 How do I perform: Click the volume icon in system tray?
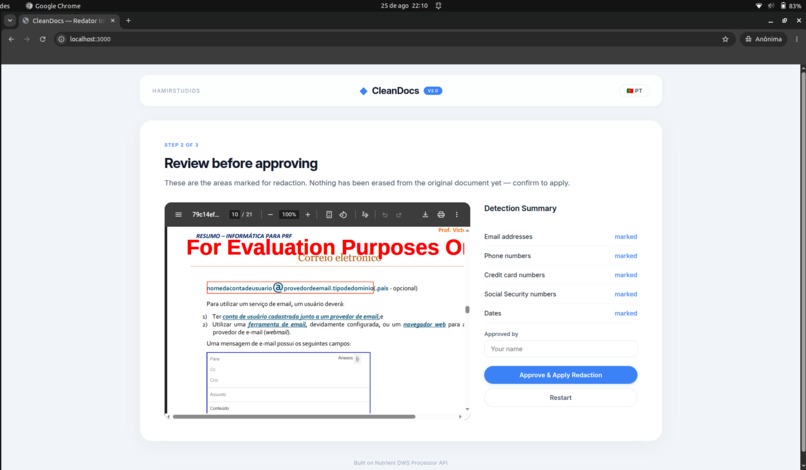click(771, 6)
